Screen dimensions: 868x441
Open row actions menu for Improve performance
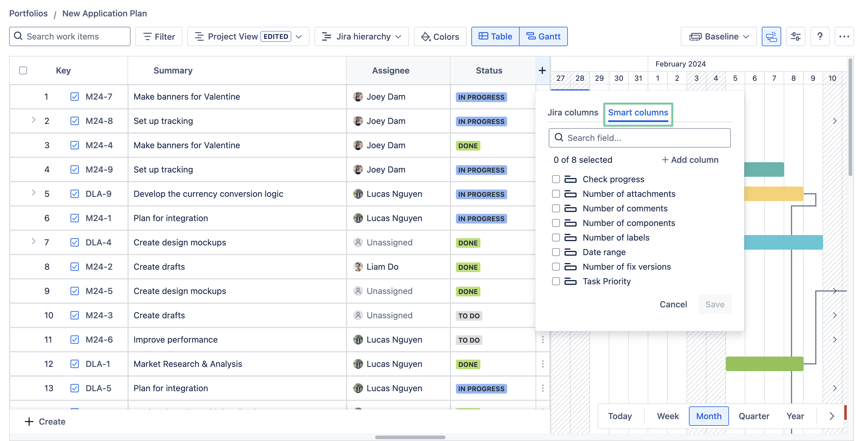(x=543, y=340)
